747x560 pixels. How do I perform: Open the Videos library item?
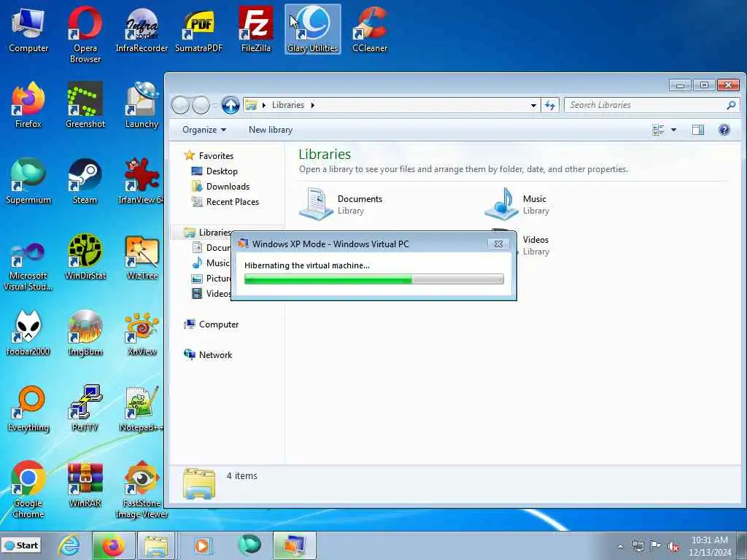(535, 245)
